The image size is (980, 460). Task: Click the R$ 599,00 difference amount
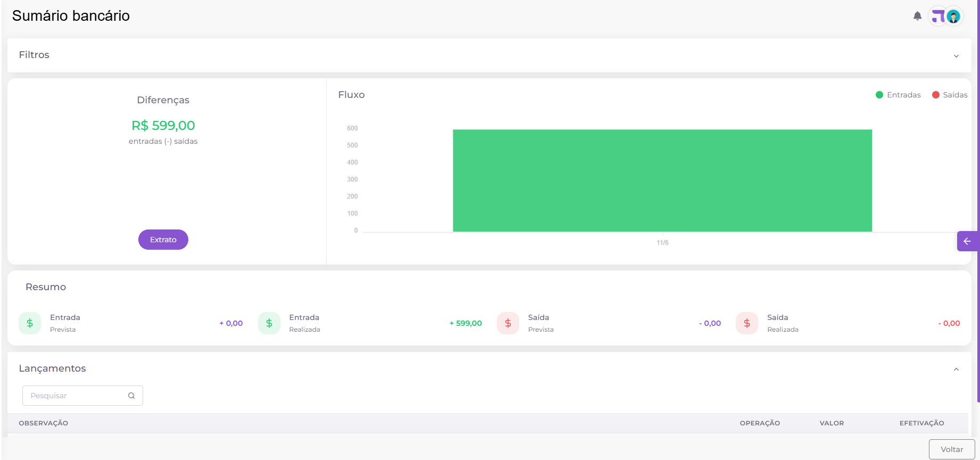pyautogui.click(x=163, y=126)
